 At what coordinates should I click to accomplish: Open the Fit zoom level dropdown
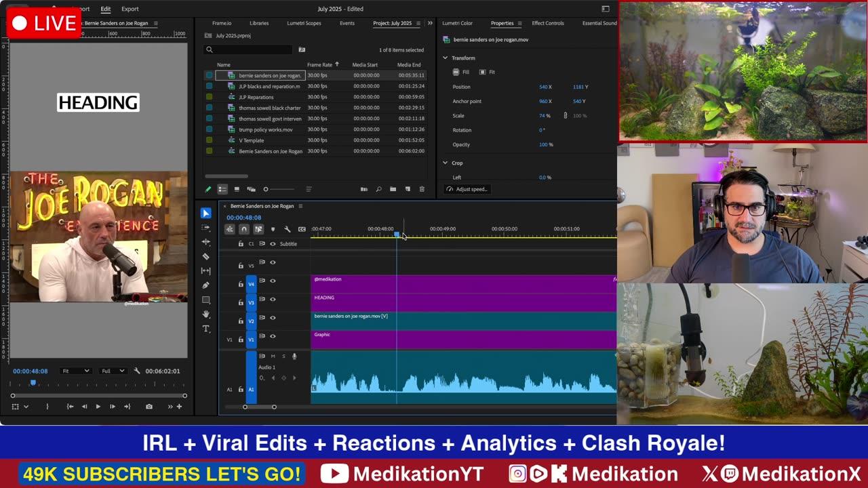75,371
